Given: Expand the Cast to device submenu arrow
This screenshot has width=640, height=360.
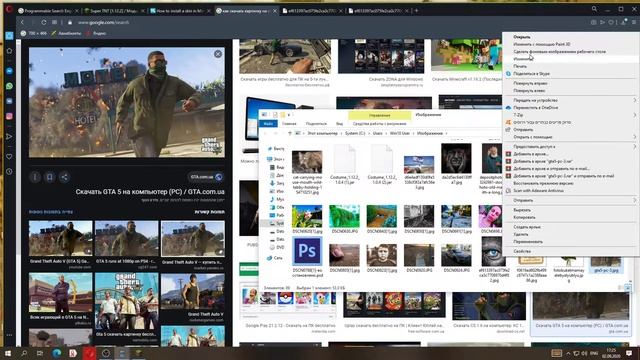Looking at the screenshot, I should [x=635, y=100].
